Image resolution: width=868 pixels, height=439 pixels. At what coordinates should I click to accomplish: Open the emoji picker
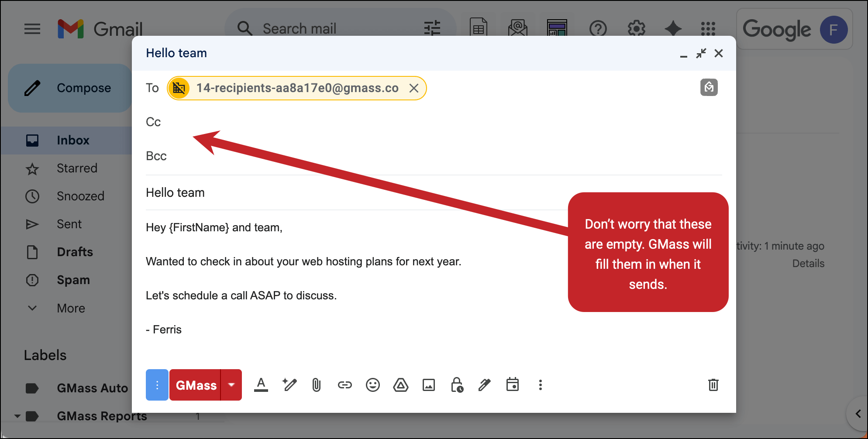pos(372,385)
